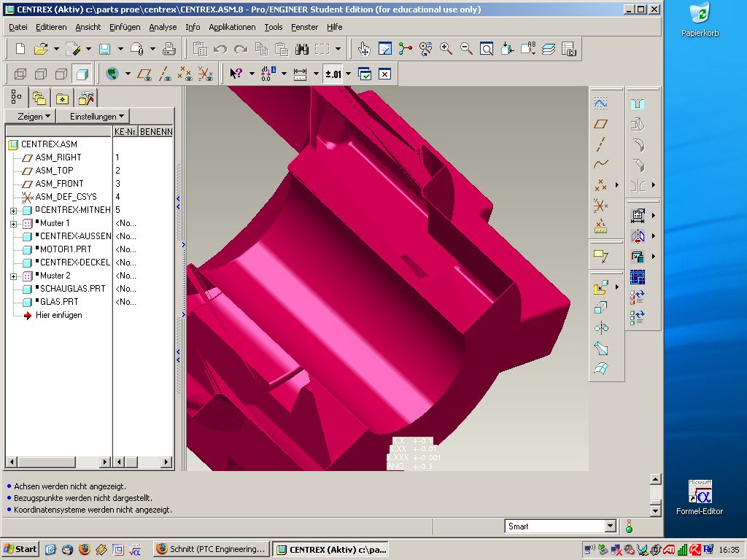Click message area scrollbar down arrow

click(x=656, y=511)
